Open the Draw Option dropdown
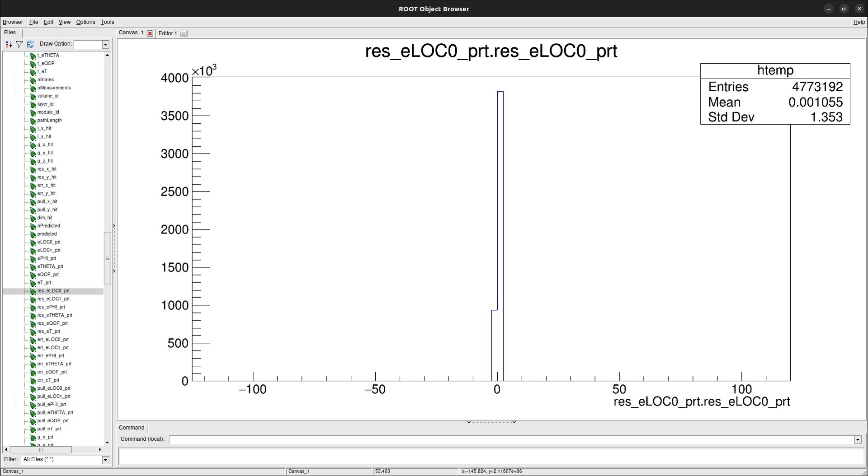Image resolution: width=868 pixels, height=476 pixels. pos(105,44)
